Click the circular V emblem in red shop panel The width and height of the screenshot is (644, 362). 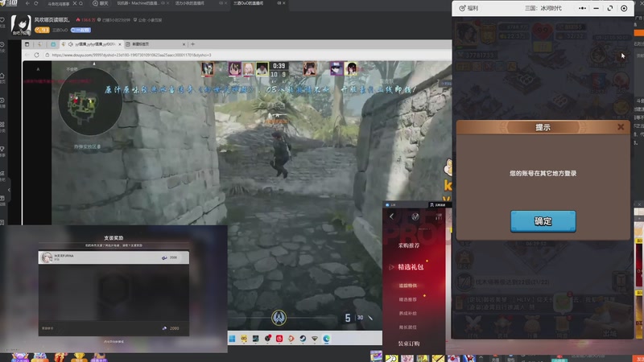point(415,216)
